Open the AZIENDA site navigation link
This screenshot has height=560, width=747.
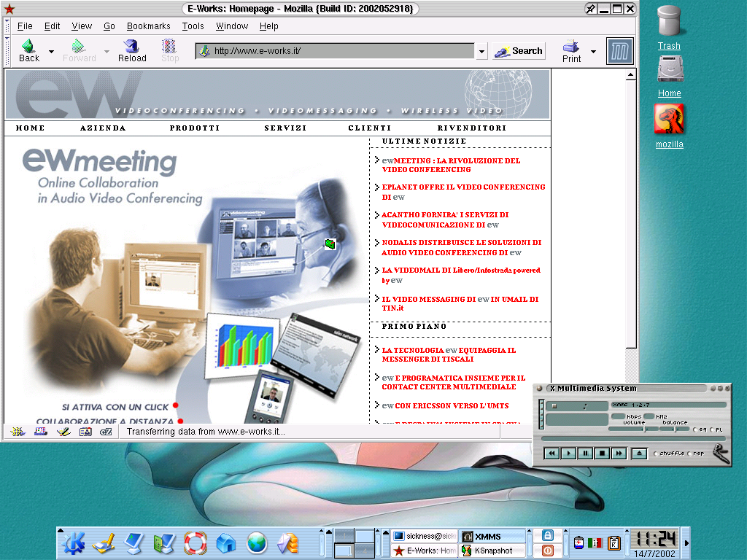[x=103, y=128]
